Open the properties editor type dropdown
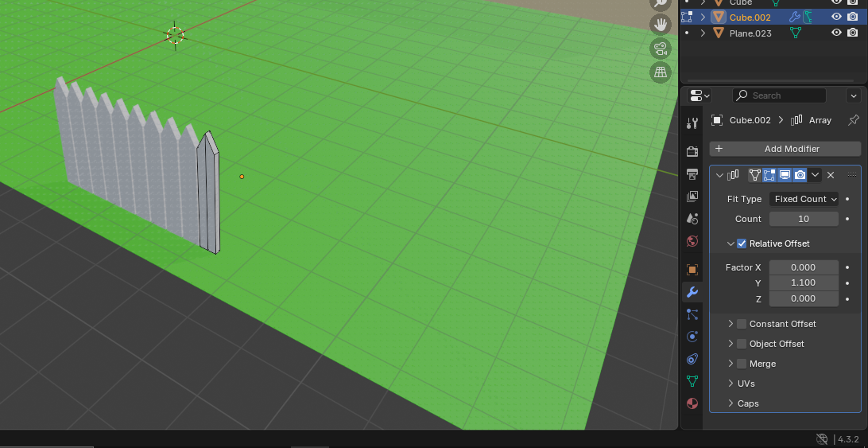868x448 pixels. pos(699,95)
